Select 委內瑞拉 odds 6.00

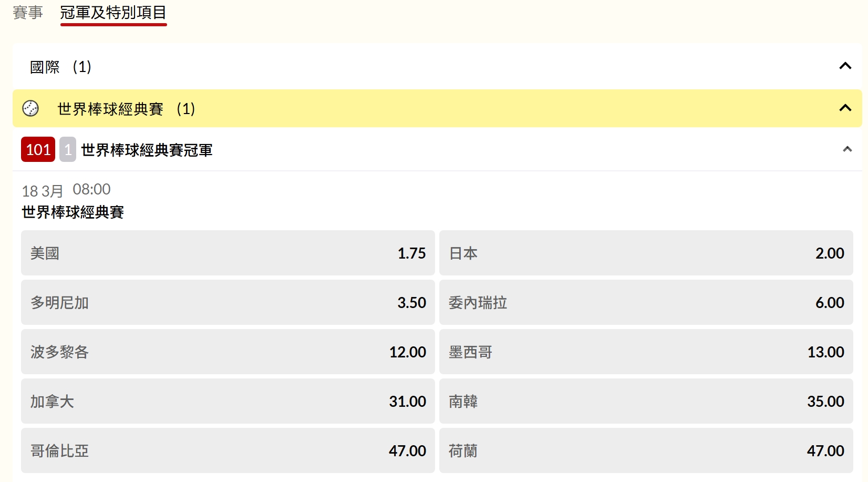point(646,302)
